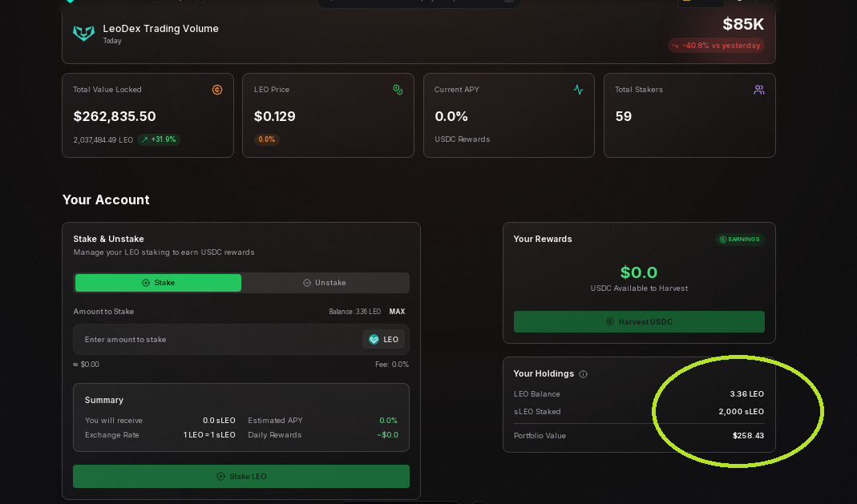Viewport: 857px width, 504px height.
Task: Click the 2,000 sLEO staked value
Action: click(741, 412)
